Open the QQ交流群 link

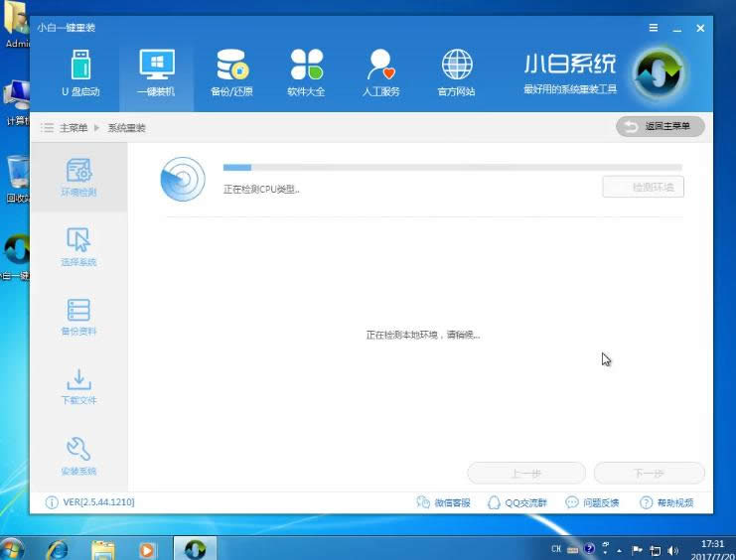(x=517, y=503)
